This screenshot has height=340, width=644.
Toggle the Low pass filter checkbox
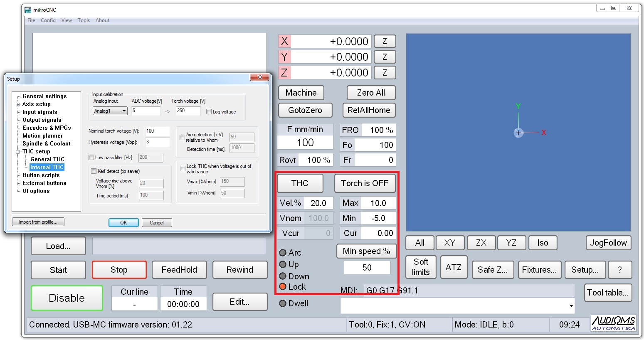click(91, 158)
